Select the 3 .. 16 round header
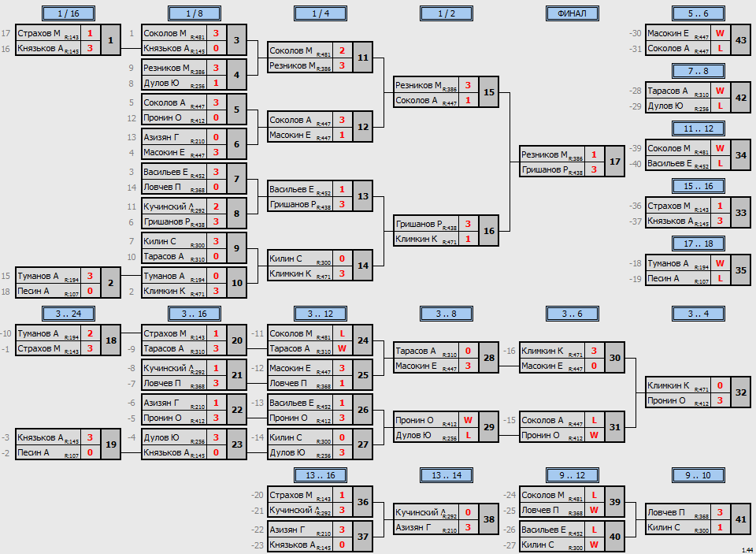 point(195,314)
